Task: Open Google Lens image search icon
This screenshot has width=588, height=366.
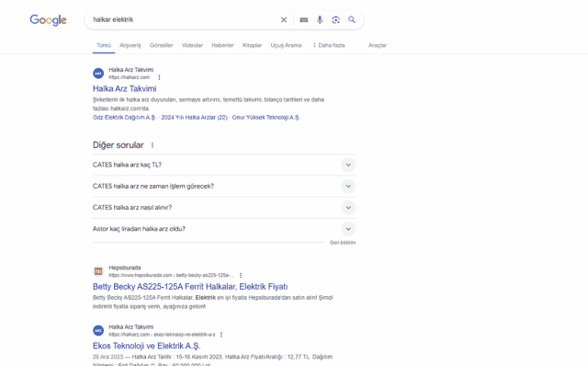Action: [335, 20]
